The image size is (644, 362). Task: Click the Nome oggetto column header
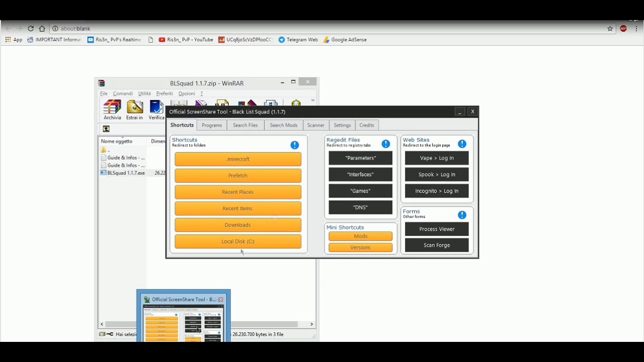pyautogui.click(x=123, y=141)
